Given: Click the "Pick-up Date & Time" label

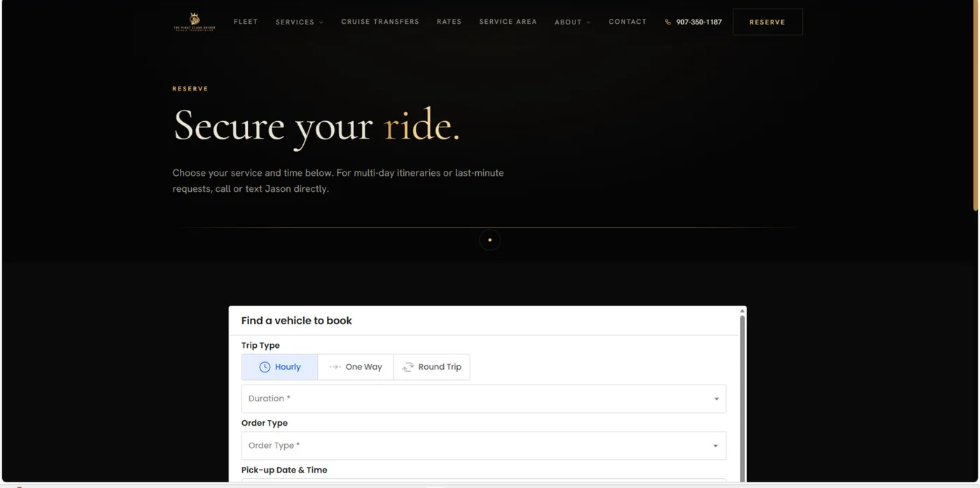Looking at the screenshot, I should click(x=284, y=470).
